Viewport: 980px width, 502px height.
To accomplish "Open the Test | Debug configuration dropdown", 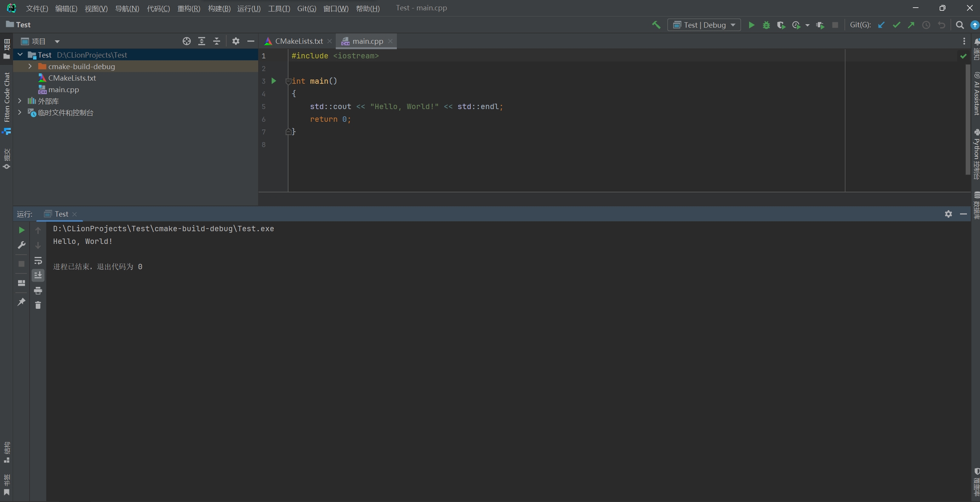I will point(704,25).
